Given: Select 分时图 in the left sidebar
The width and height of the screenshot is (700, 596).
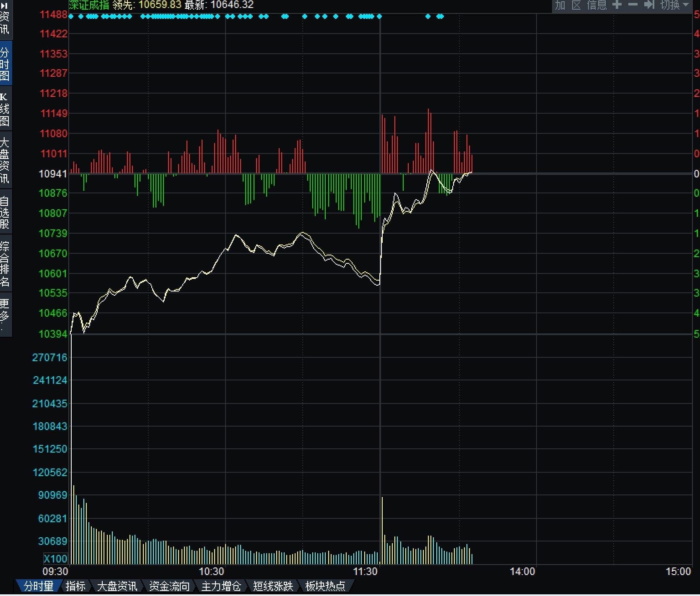Looking at the screenshot, I should click(5, 64).
